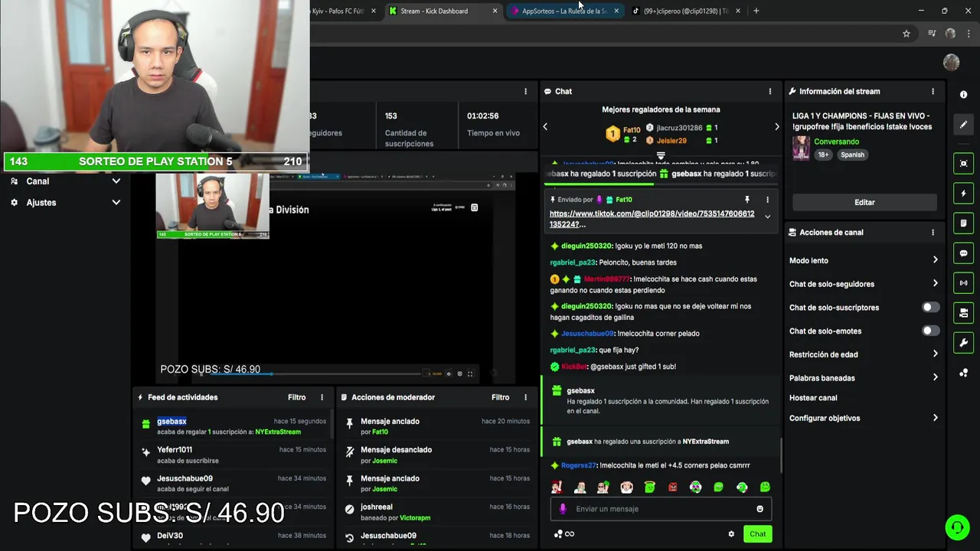980x551 pixels.
Task: Open Filtro in Feed de actividades
Action: coord(296,397)
